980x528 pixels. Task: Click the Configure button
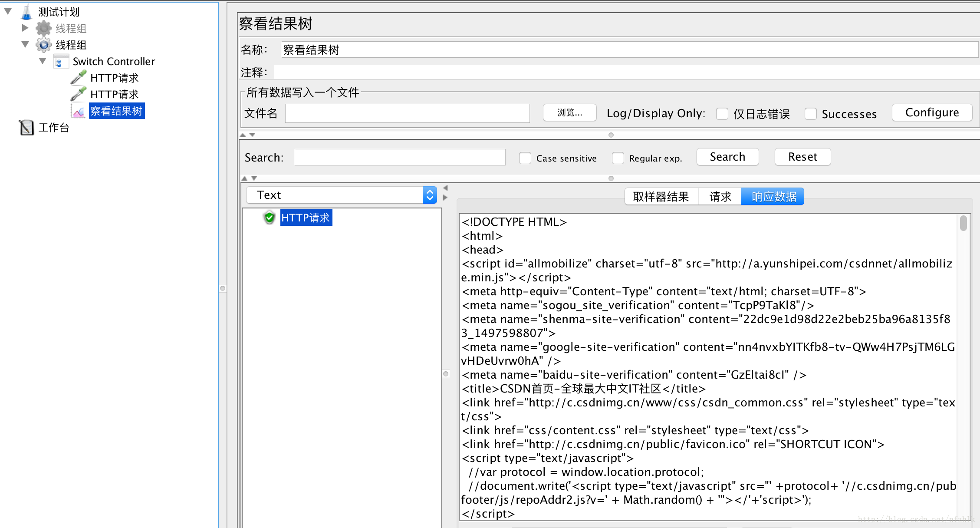point(932,112)
